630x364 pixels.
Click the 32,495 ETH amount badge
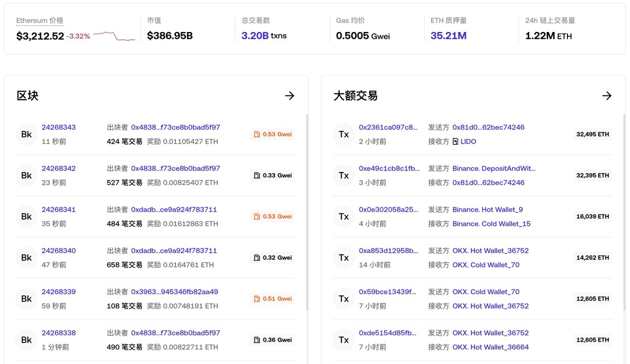[593, 134]
